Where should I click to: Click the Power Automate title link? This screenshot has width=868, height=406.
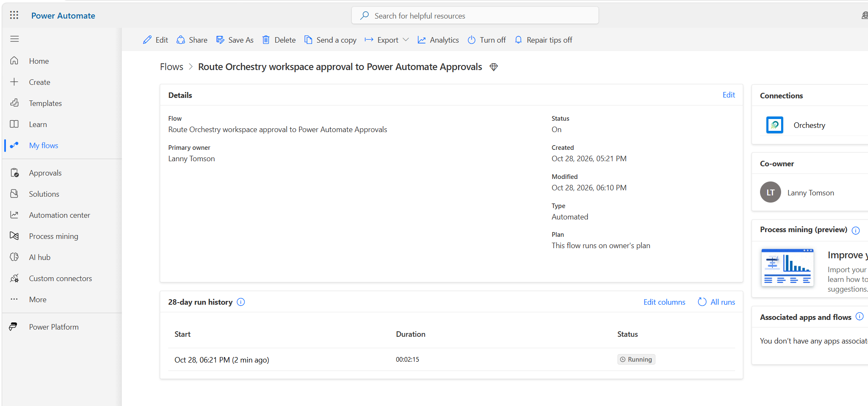[x=63, y=16]
